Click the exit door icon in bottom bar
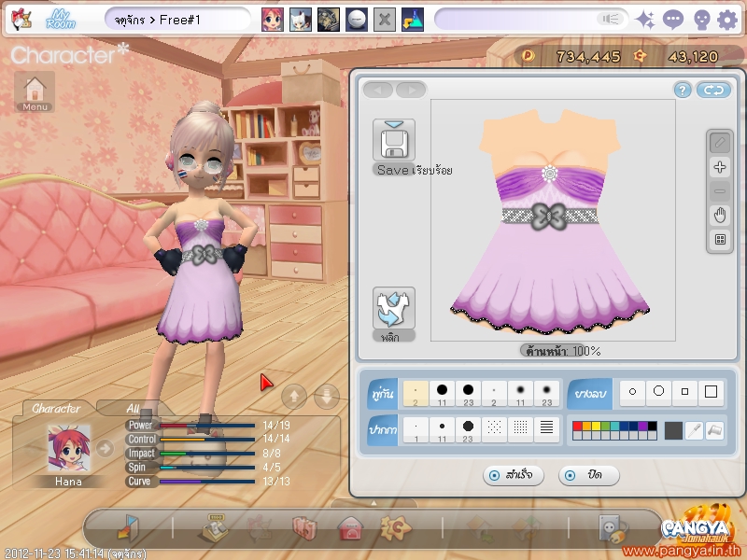 click(128, 528)
